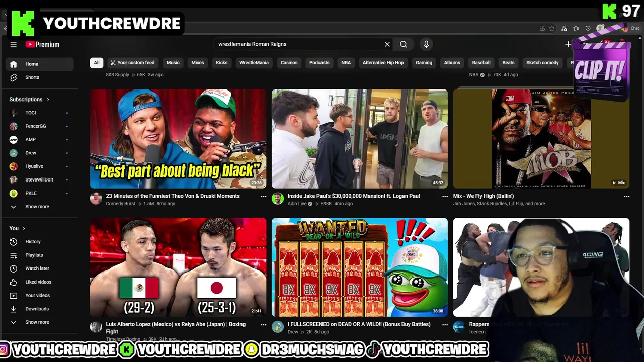Click 23 Minutes of Funniest Theo Von title
This screenshot has height=362, width=644.
coord(173,196)
